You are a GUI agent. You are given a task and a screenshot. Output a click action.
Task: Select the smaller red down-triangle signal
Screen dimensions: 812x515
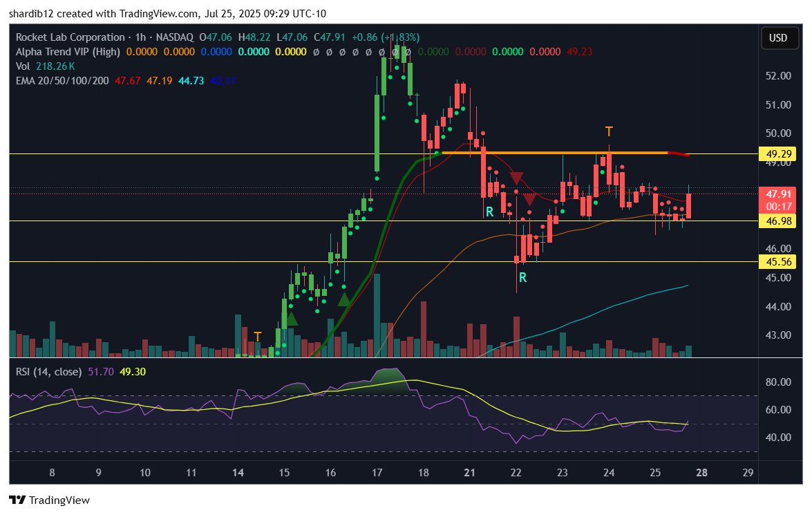pos(529,200)
